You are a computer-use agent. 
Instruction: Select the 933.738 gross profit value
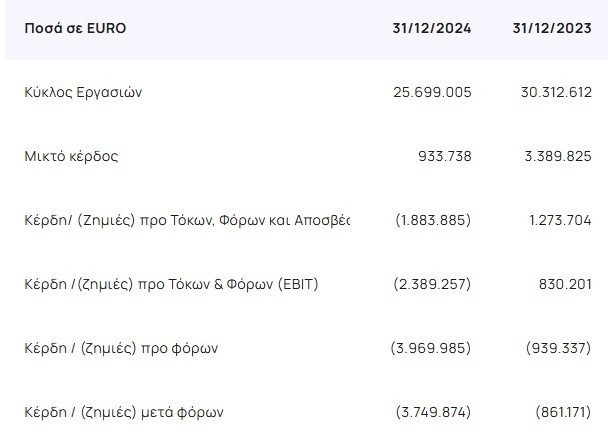tap(444, 156)
